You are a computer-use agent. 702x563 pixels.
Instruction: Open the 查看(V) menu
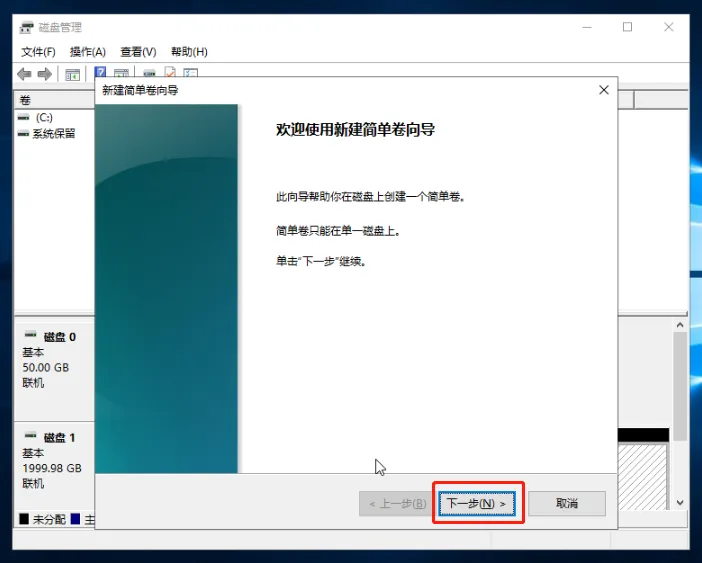(138, 52)
